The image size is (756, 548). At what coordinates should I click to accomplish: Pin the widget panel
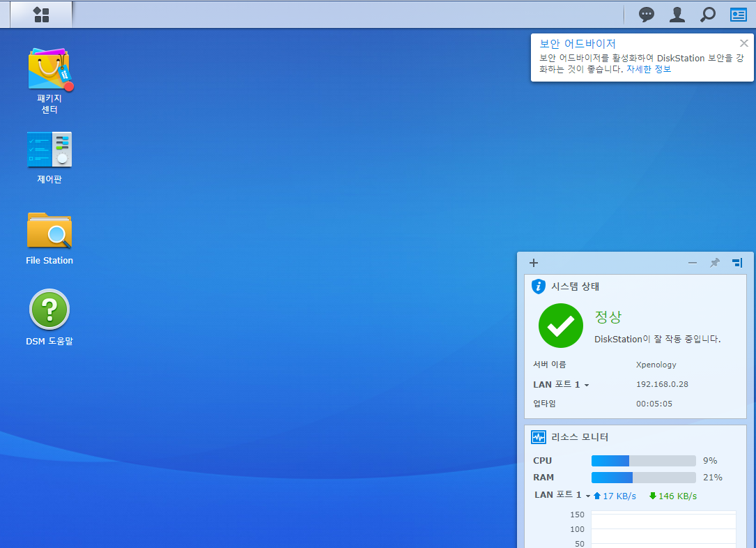click(714, 263)
